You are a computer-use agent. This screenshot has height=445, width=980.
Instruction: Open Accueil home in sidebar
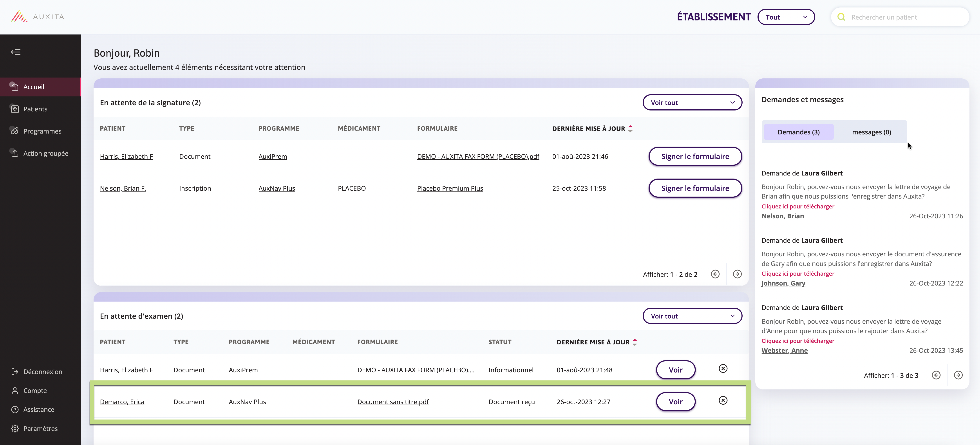(40, 87)
